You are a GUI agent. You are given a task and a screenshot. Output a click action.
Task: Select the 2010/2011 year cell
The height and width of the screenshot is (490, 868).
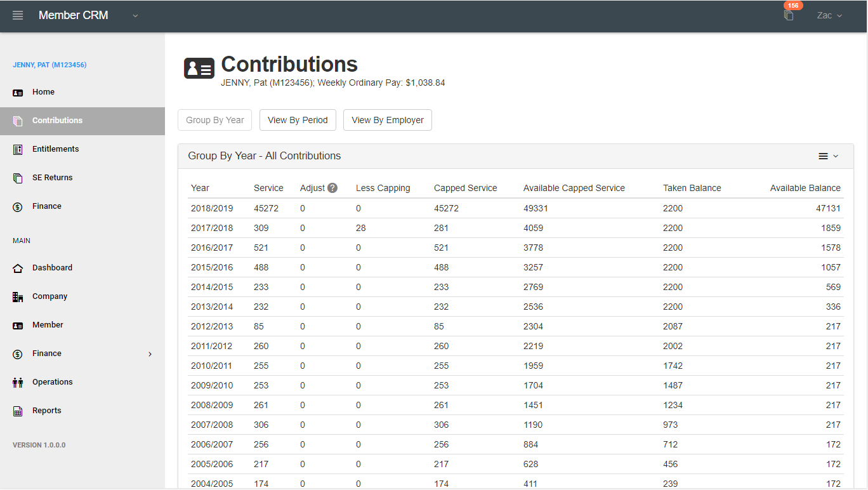212,366
